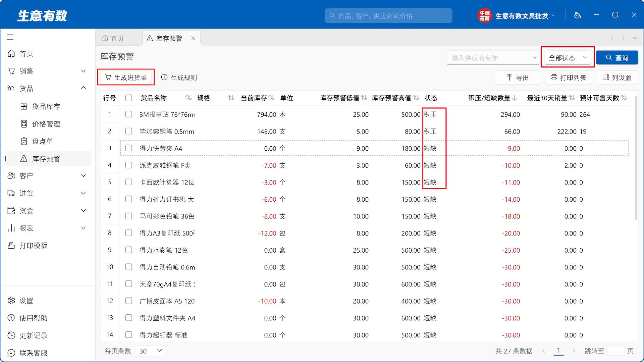The image size is (644, 362).
Task: Go to previous page arrow in pagination
Action: (x=543, y=351)
